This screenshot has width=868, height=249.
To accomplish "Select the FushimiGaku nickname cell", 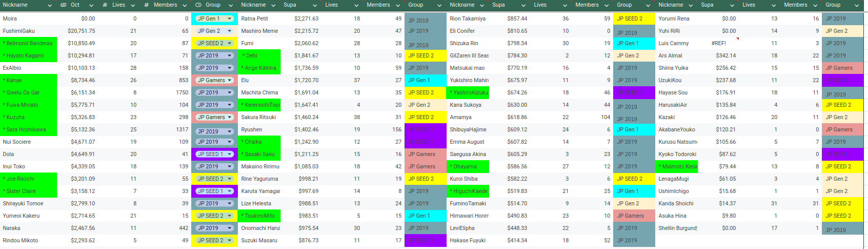I will 29,31.
